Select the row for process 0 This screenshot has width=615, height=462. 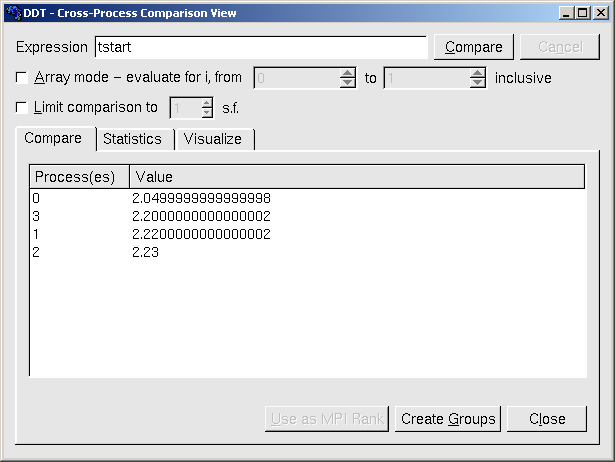tap(200, 198)
